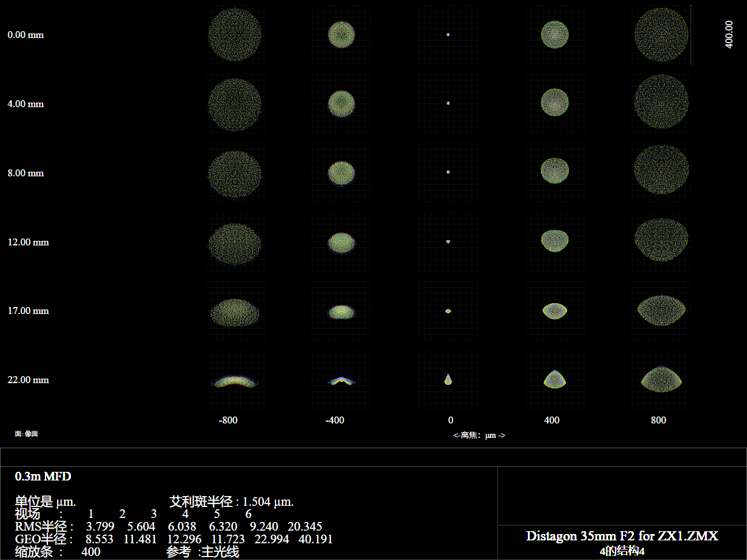The height and width of the screenshot is (560, 747).
Task: Click RMS radius value 6.320
Action: [x=223, y=527]
